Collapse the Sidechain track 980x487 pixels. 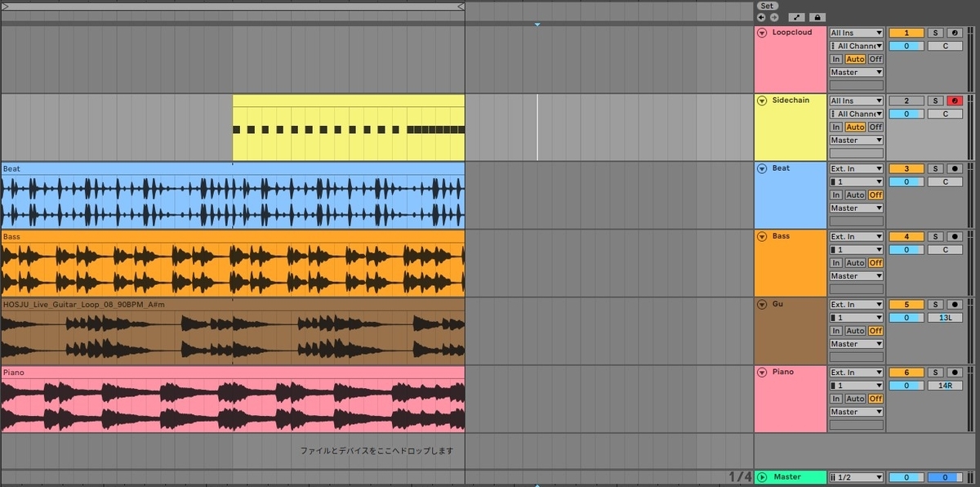coord(762,101)
